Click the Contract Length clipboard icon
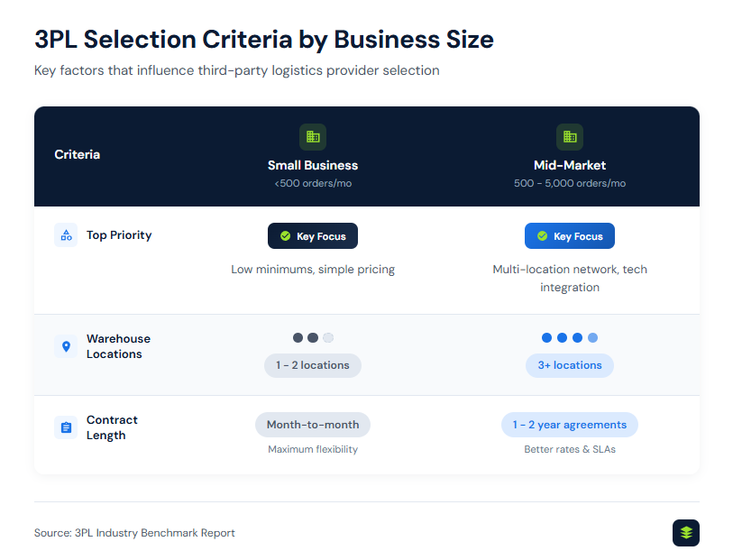 tap(66, 427)
